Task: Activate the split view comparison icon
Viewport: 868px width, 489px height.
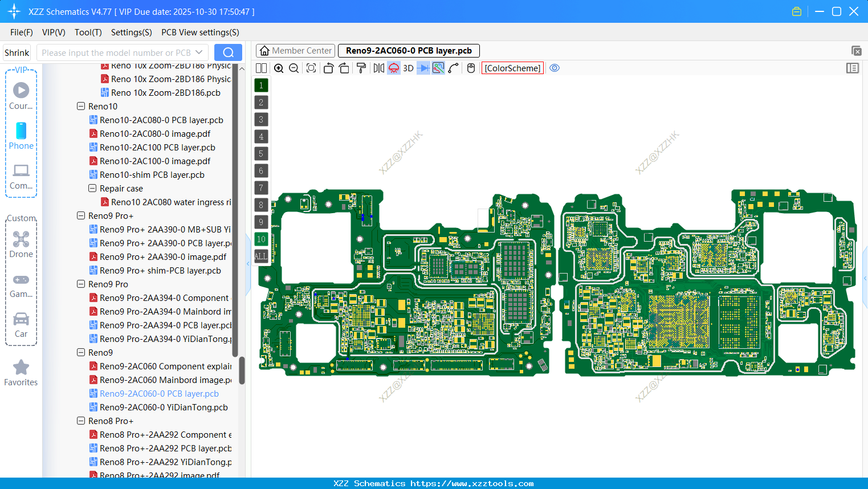Action: point(261,68)
